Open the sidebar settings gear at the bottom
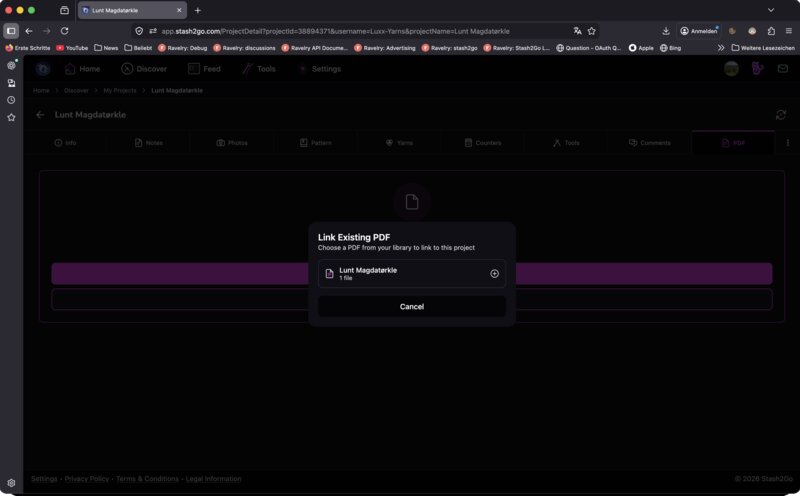The width and height of the screenshot is (800, 496). point(11,483)
